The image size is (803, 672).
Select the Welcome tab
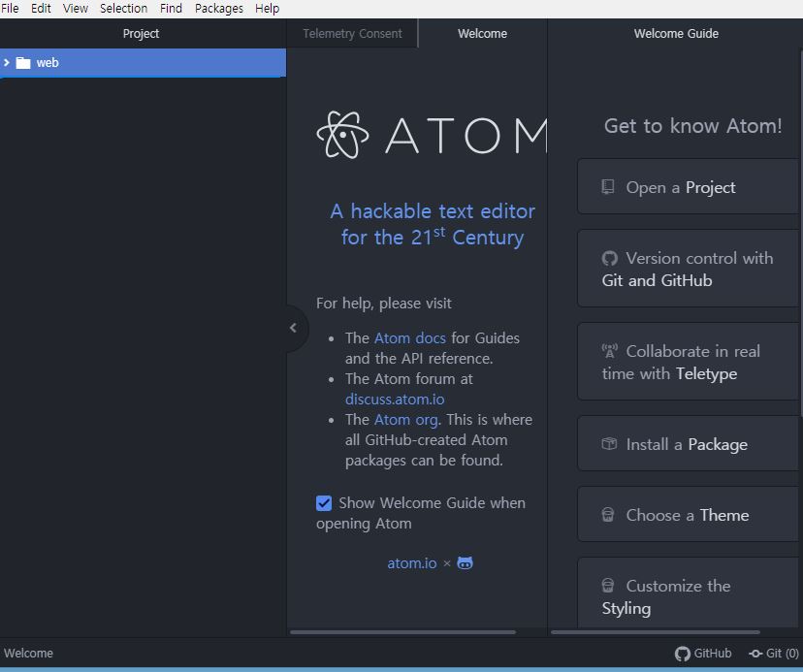click(x=482, y=33)
